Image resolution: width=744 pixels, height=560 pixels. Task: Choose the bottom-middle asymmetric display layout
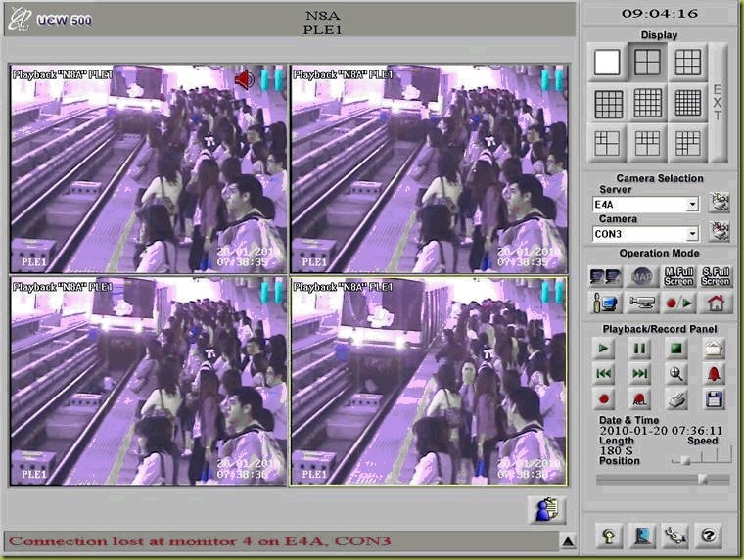click(x=647, y=143)
